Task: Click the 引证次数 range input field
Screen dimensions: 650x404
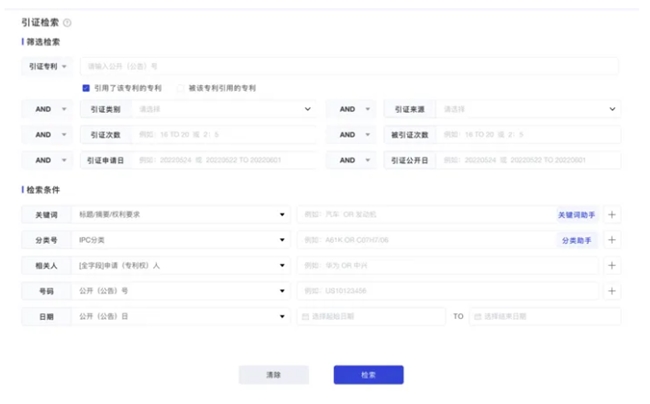Action: point(226,135)
